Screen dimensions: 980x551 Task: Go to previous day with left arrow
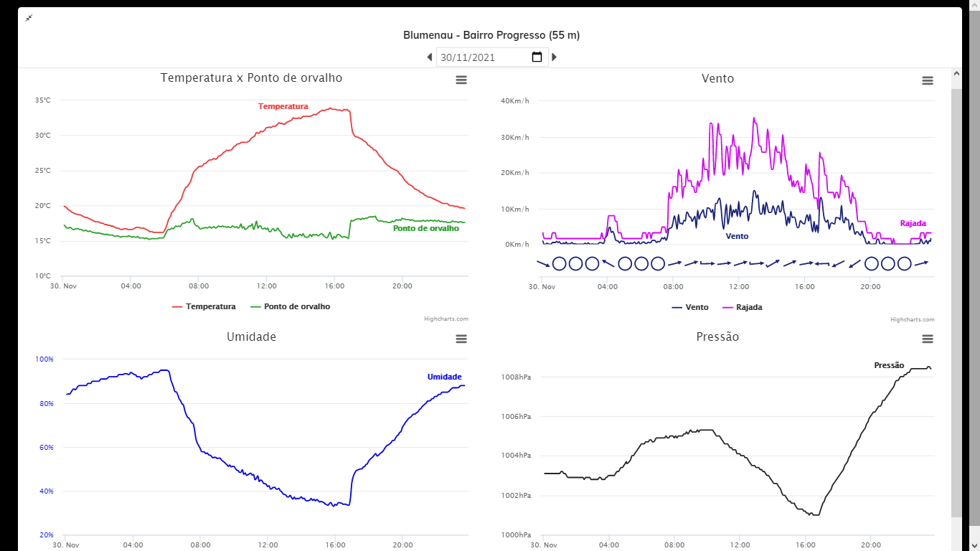pyautogui.click(x=429, y=57)
